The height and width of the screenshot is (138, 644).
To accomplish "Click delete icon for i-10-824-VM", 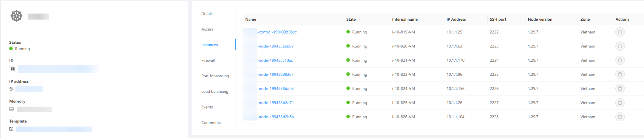I will (x=620, y=89).
